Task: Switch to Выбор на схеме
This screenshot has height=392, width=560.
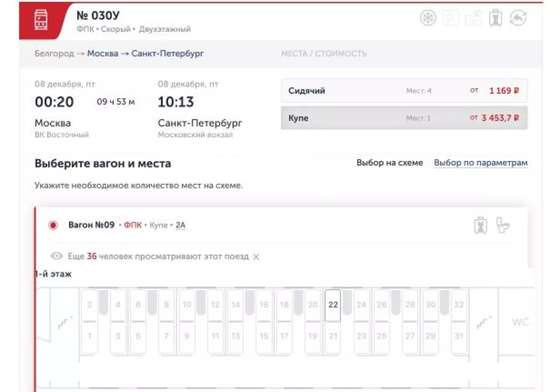Action: pos(389,163)
